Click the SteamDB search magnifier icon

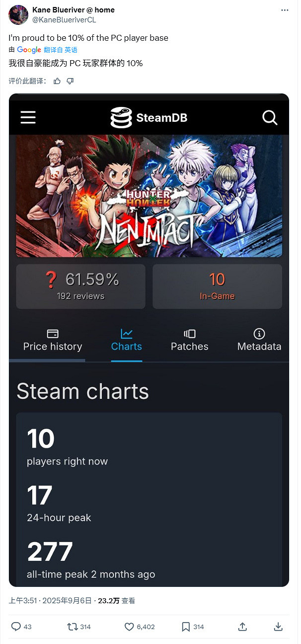(x=270, y=117)
